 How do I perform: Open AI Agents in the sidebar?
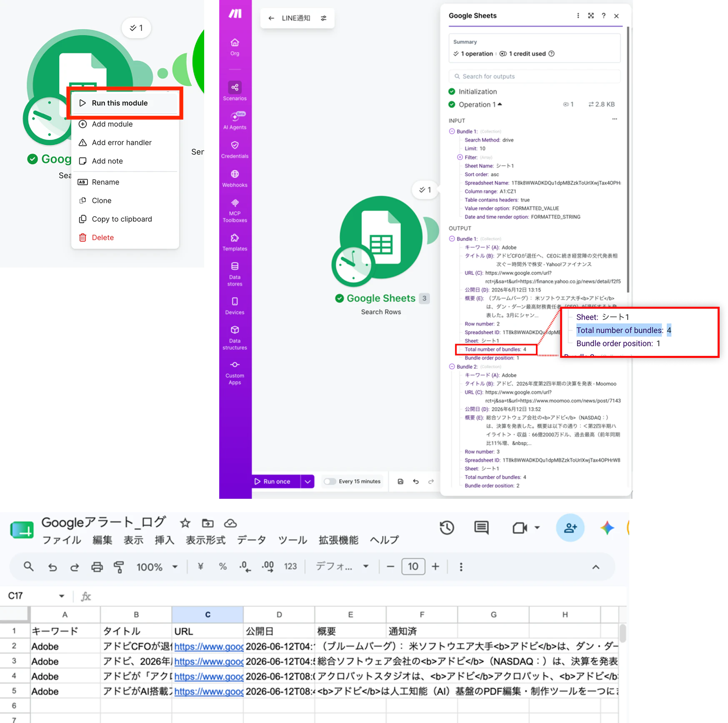point(235,120)
